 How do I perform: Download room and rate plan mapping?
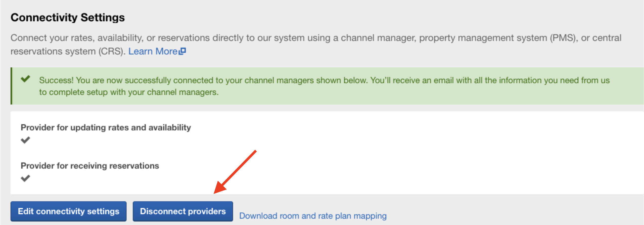point(313,216)
